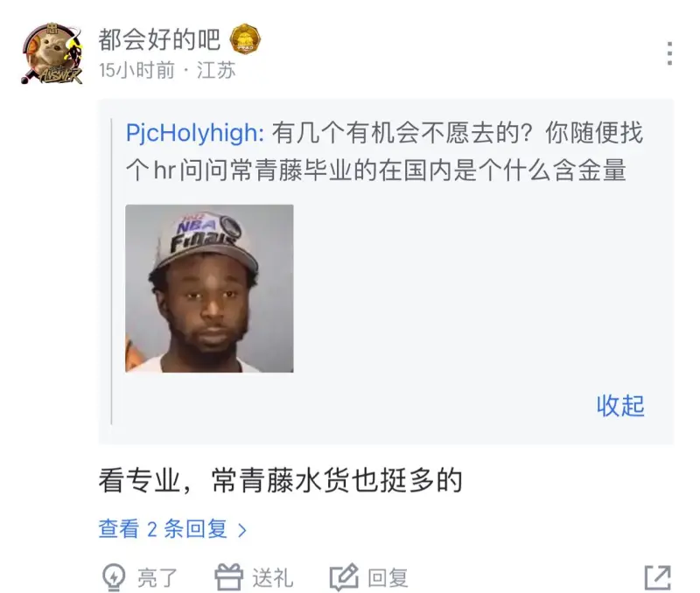
Task: Tap the 亮了 text label
Action: 157,578
